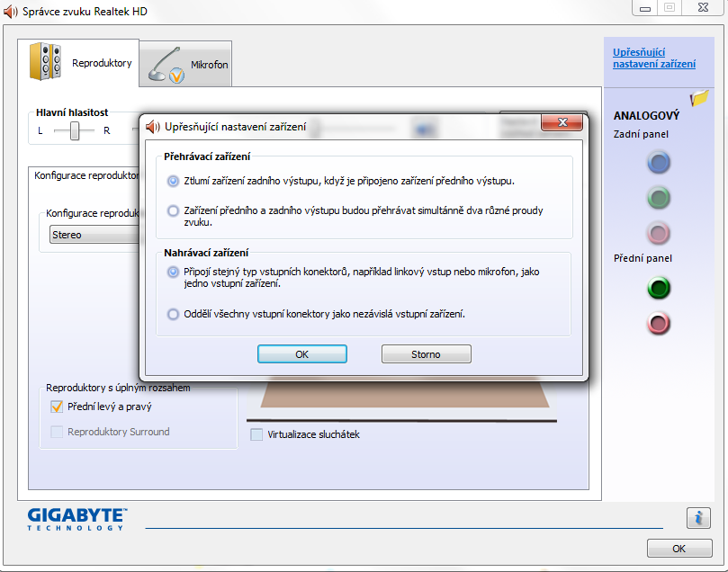728x572 pixels.
Task: Click the dark red front panel jack
Action: (x=659, y=324)
